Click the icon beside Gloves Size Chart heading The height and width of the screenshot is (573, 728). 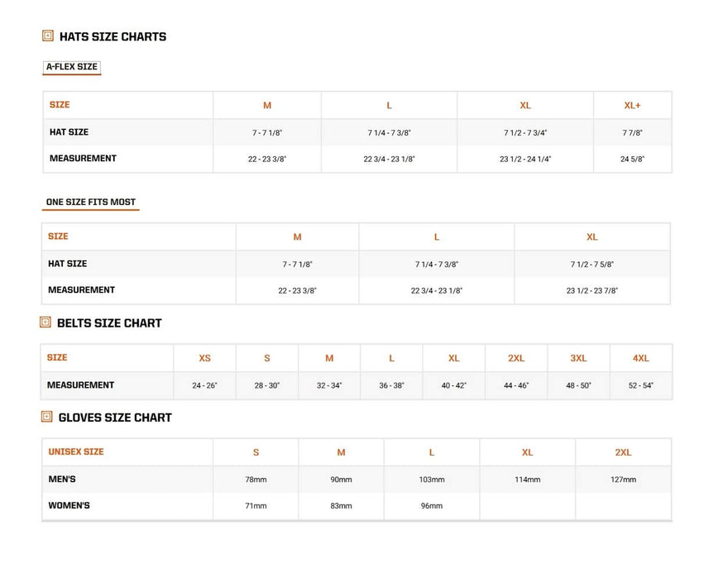(x=47, y=417)
